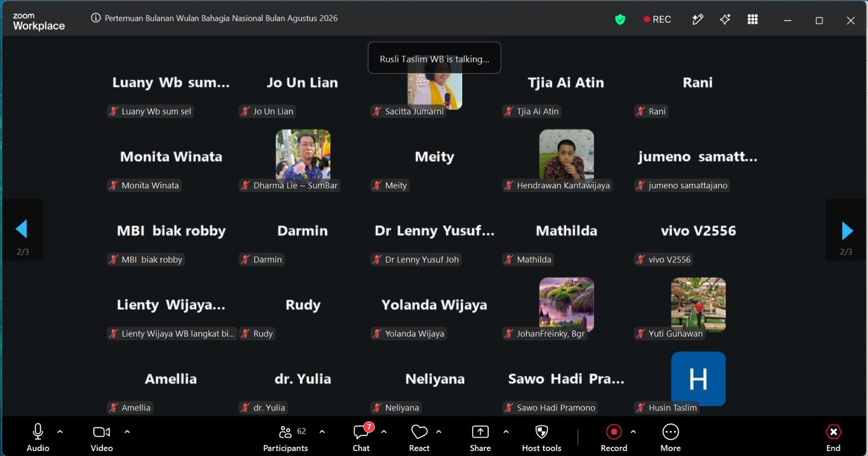Click JohanFreinky, Bgr profile picture
This screenshot has height=456, width=868.
566,304
